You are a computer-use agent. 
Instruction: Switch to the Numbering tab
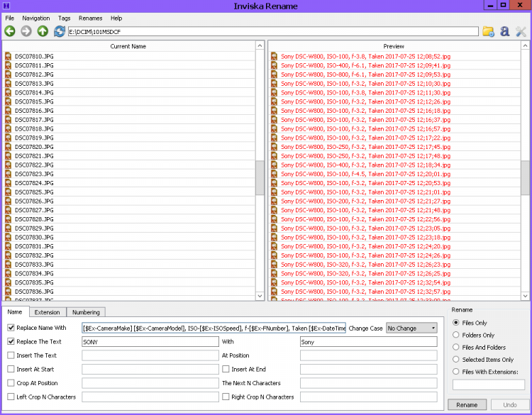[x=86, y=312]
